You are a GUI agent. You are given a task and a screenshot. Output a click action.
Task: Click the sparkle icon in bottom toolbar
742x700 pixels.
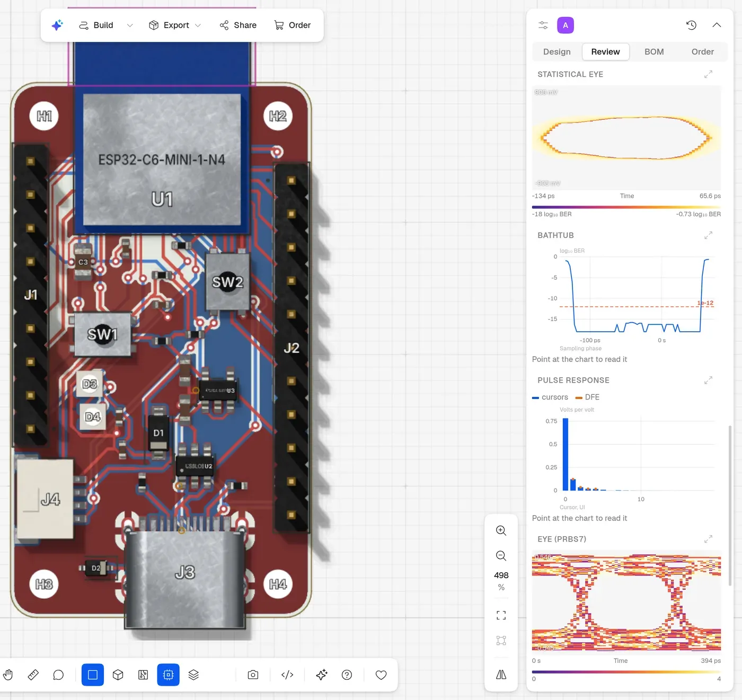click(x=321, y=675)
